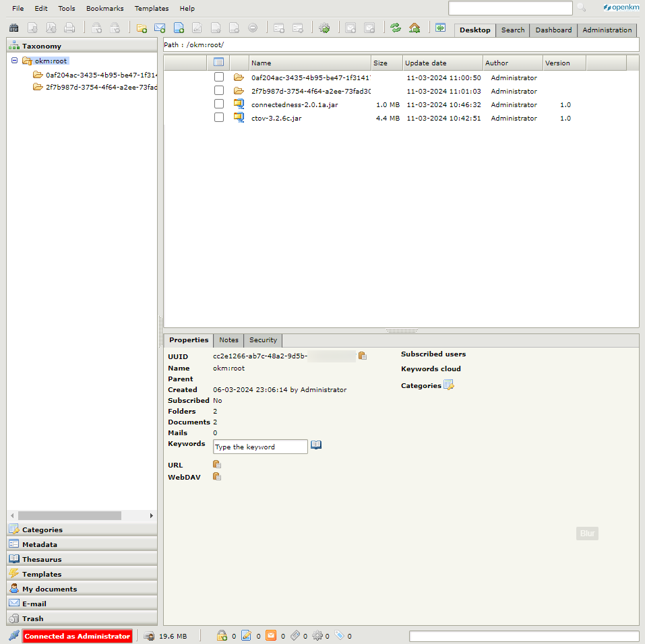Copy the UUID to clipboard
Screen dimensions: 645x644
point(363,356)
